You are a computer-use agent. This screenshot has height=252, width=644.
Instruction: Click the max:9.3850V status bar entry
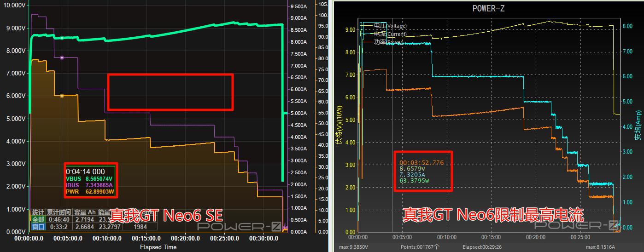pos(353,247)
